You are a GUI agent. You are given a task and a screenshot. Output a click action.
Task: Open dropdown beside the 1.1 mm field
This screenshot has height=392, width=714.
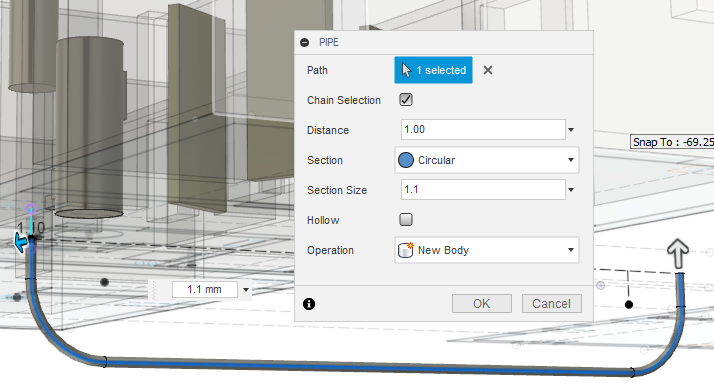[246, 290]
